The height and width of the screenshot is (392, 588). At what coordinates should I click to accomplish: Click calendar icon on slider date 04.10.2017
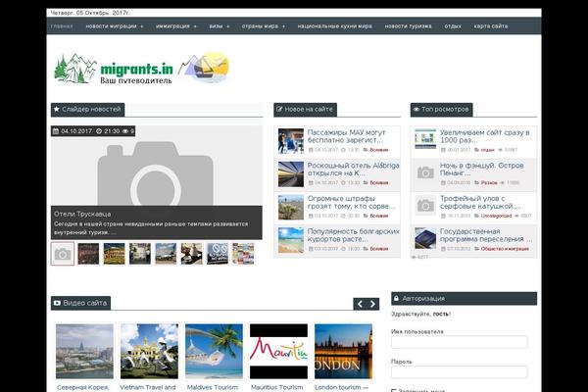(x=56, y=131)
